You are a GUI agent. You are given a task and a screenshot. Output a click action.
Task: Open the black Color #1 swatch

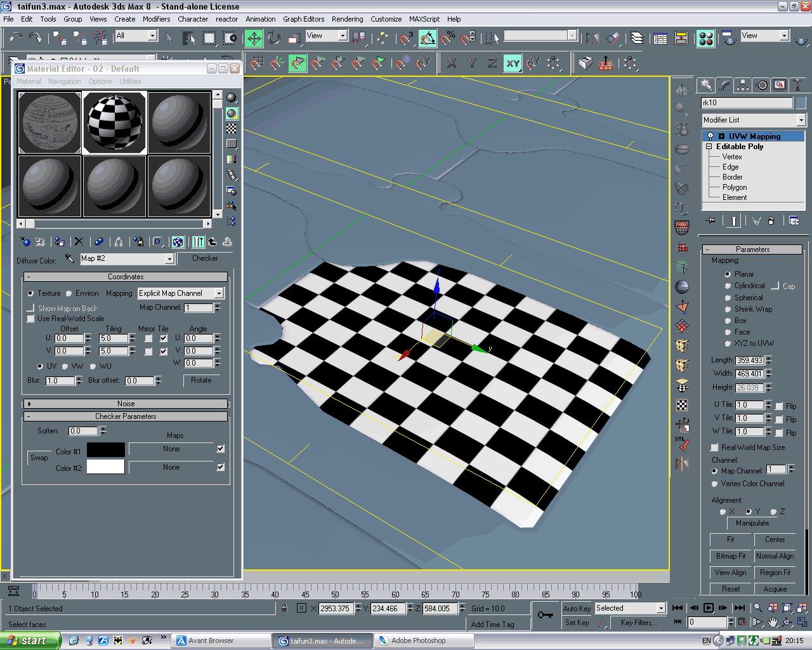coord(105,449)
